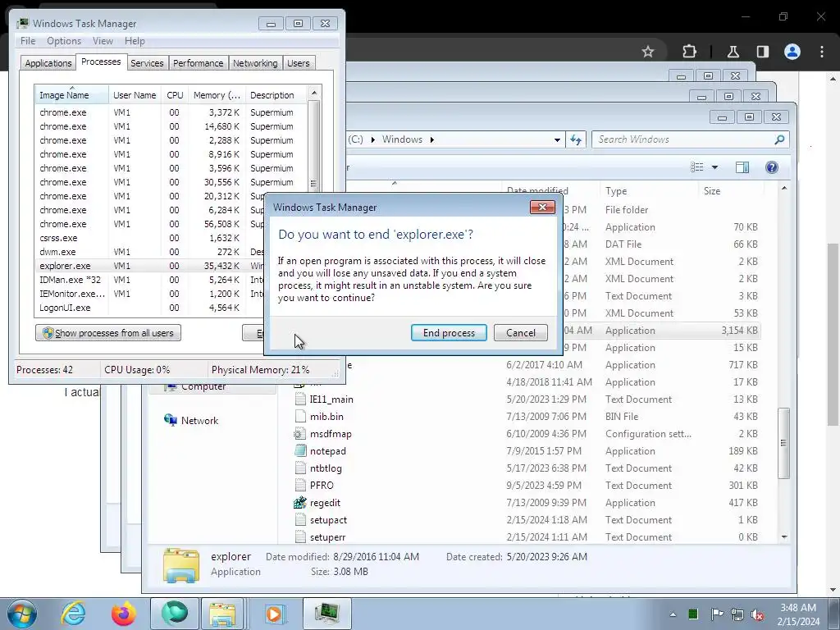Sort processes by CPU column
This screenshot has width=840, height=630.
[175, 95]
